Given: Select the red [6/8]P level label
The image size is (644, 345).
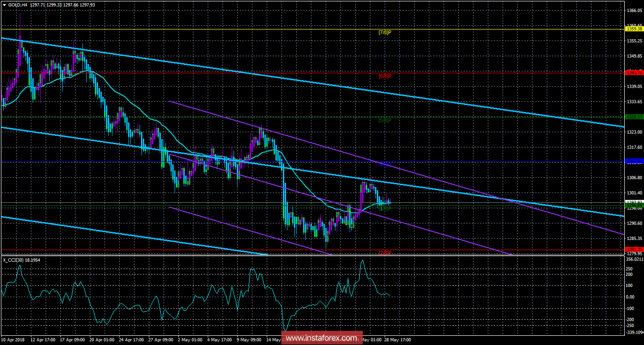Looking at the screenshot, I should pyautogui.click(x=385, y=76).
